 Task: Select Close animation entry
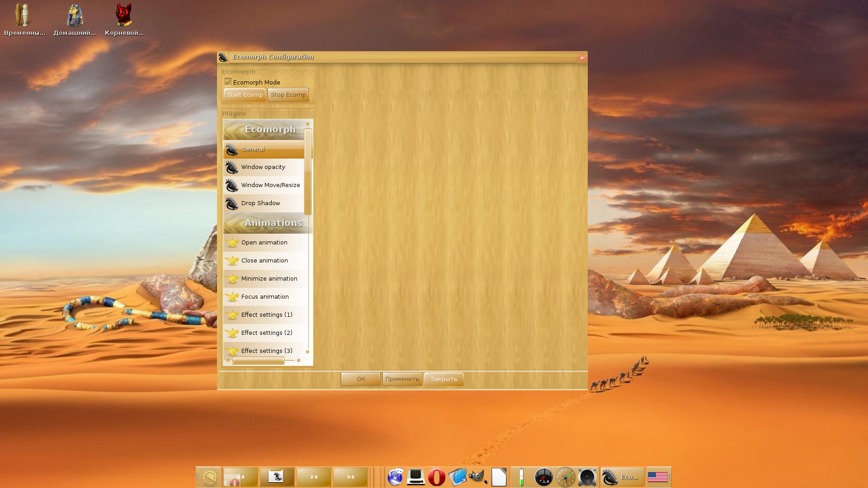coord(265,261)
